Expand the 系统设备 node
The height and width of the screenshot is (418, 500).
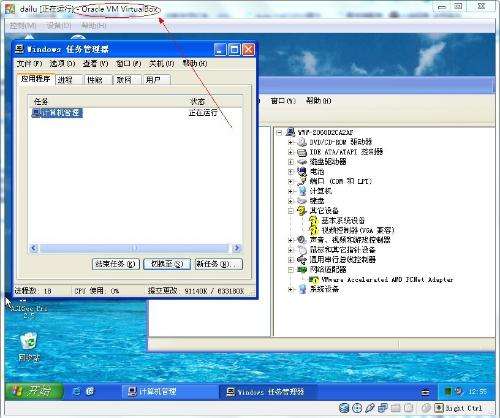click(291, 289)
